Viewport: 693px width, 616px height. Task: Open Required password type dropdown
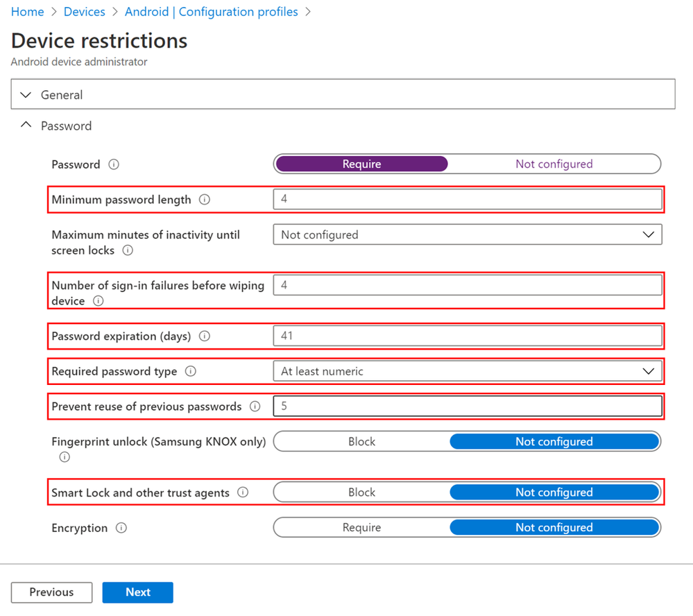tap(468, 371)
